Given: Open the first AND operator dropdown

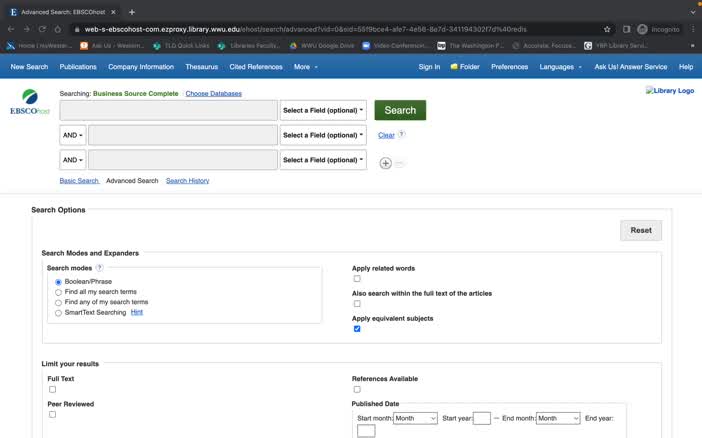Looking at the screenshot, I should pyautogui.click(x=73, y=135).
